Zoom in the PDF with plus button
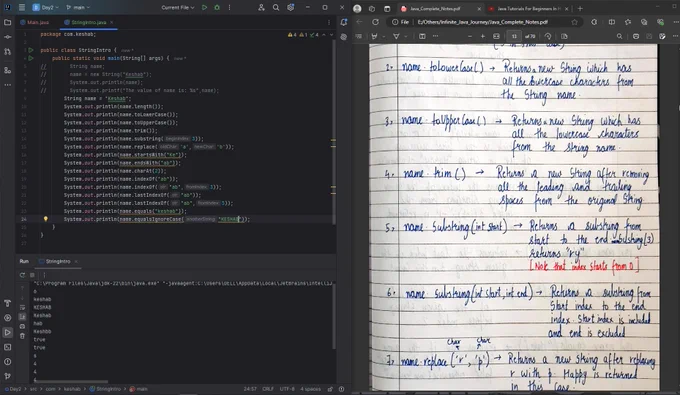This screenshot has width=680, height=395. (x=483, y=36)
